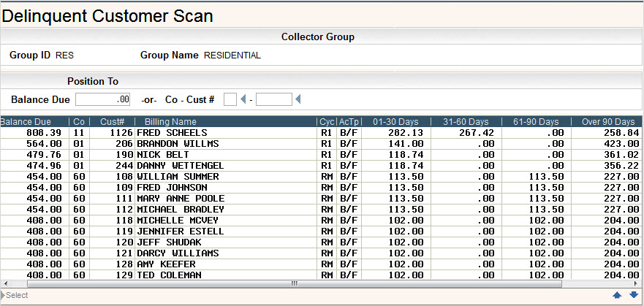Select the DARCY WILLIAMS row
This screenshot has height=306, width=644.
pos(320,253)
